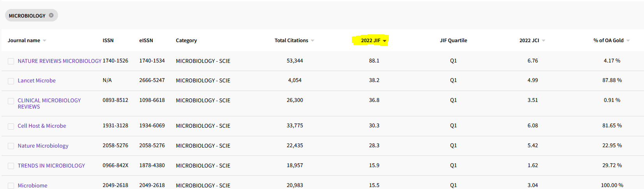The width and height of the screenshot is (644, 189).
Task: Click the Category column header
Action: (x=186, y=40)
